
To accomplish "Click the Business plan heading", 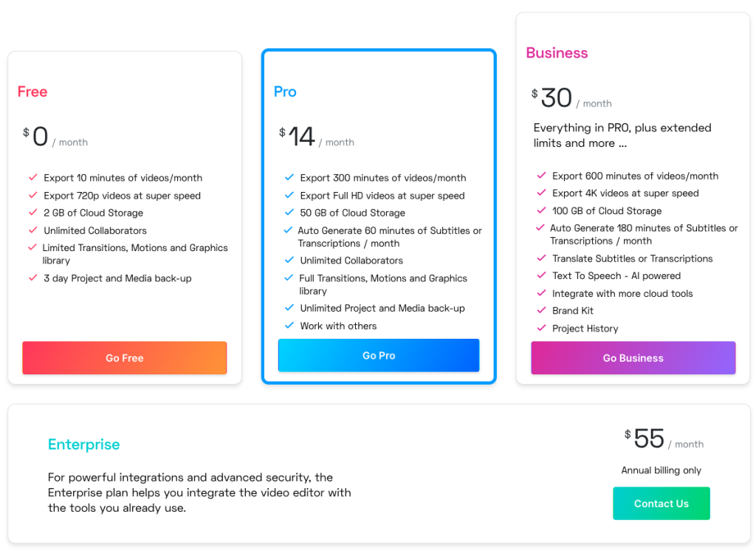I will click(x=557, y=52).
